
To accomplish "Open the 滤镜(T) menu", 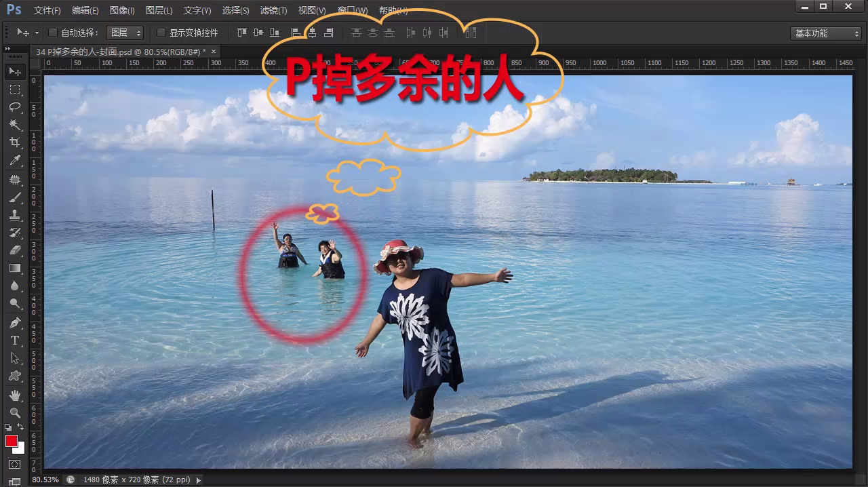I will [x=273, y=11].
